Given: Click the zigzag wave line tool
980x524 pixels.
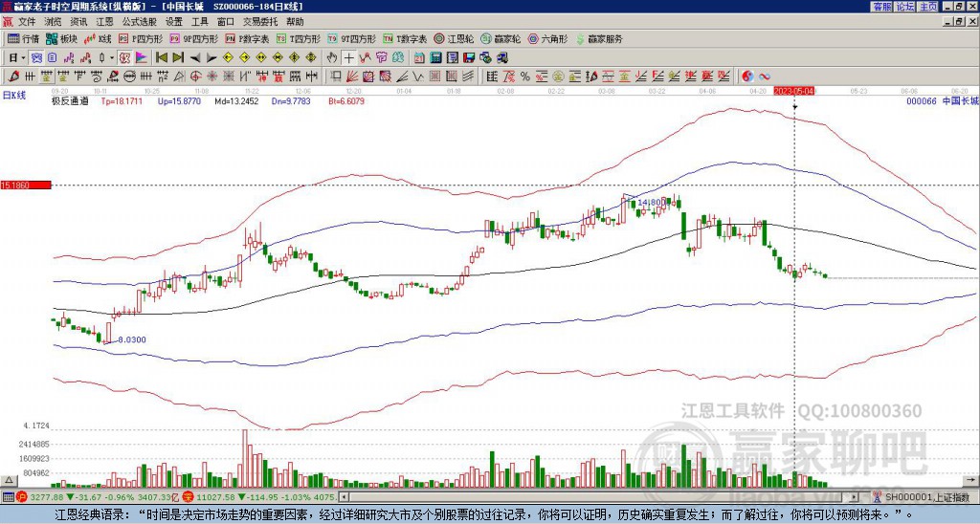Looking at the screenshot, I should (x=418, y=76).
